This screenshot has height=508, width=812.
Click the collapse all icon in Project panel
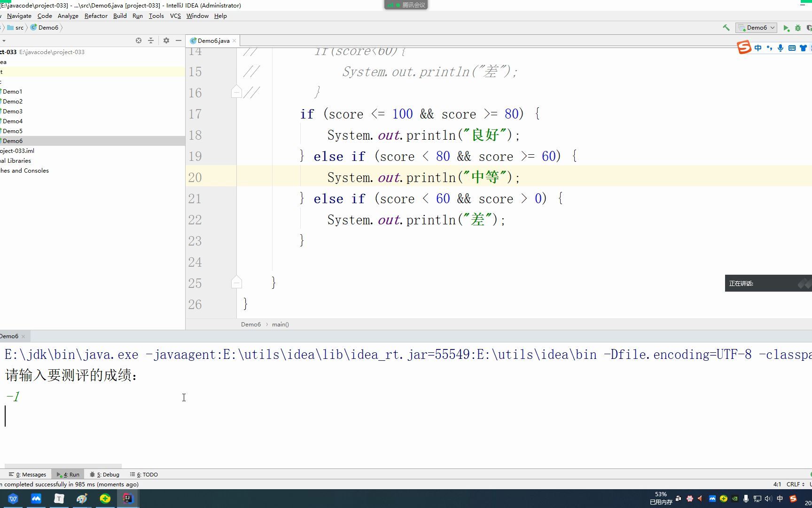[x=151, y=40]
